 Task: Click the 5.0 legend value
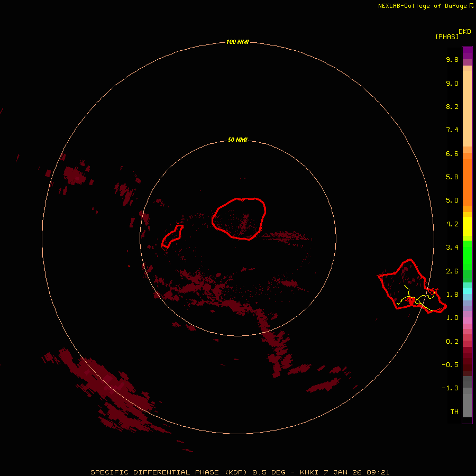[452, 200]
